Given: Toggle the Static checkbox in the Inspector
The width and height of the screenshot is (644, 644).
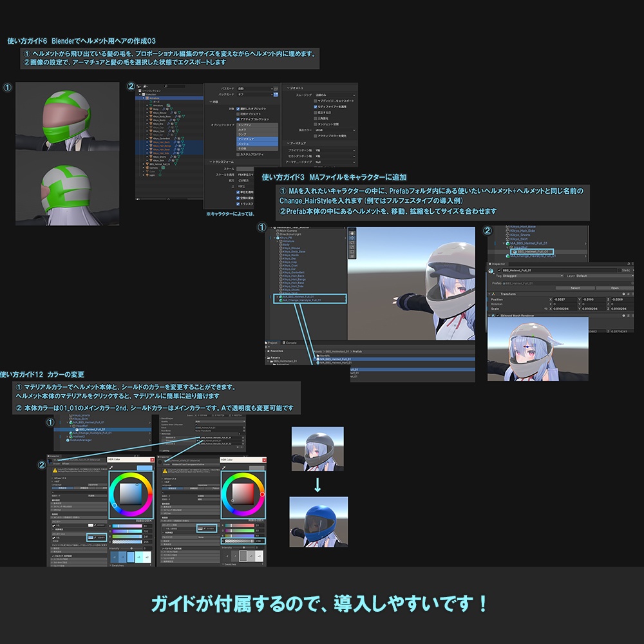Looking at the screenshot, I should (x=620, y=270).
